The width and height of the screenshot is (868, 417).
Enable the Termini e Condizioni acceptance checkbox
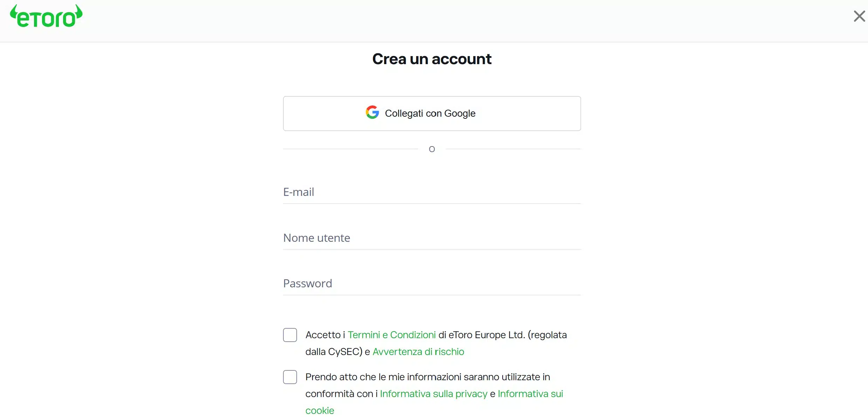(290, 335)
